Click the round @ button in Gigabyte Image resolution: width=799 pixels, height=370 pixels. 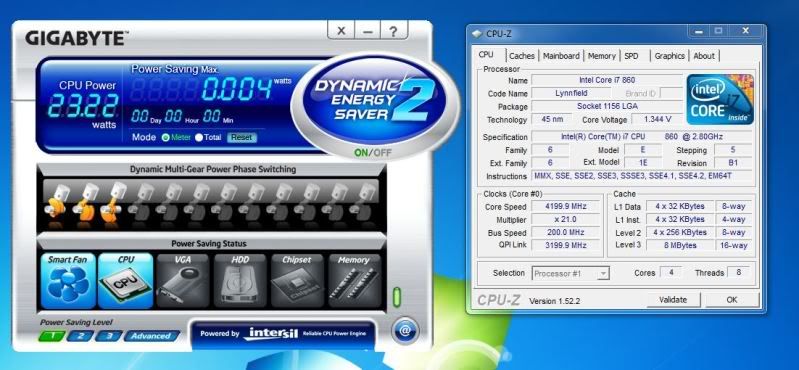[405, 331]
